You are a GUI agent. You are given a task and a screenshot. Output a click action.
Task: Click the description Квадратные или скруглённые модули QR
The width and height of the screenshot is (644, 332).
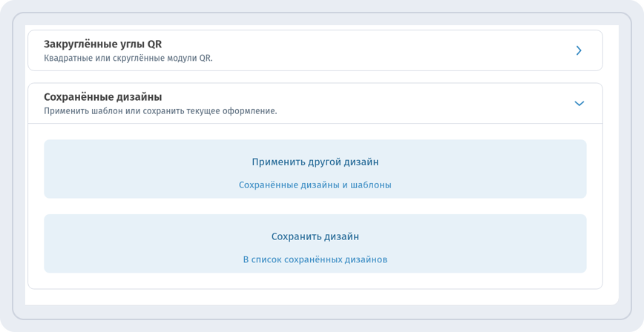(x=128, y=58)
